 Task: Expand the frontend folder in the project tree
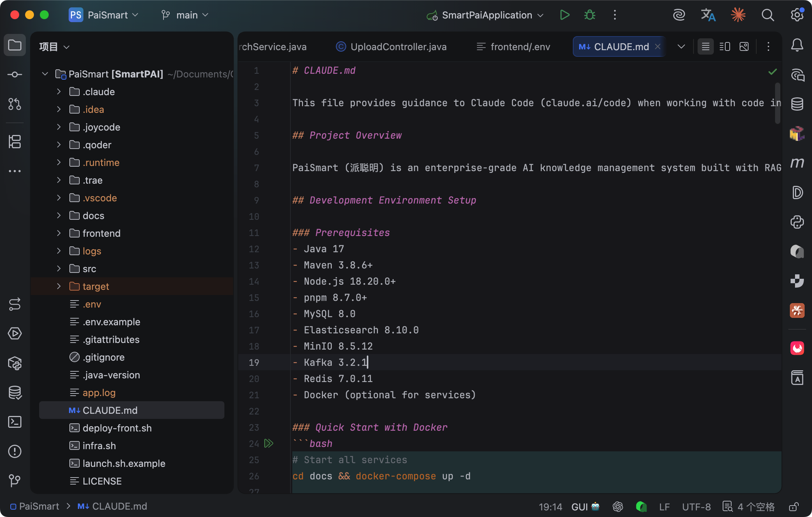click(x=59, y=233)
